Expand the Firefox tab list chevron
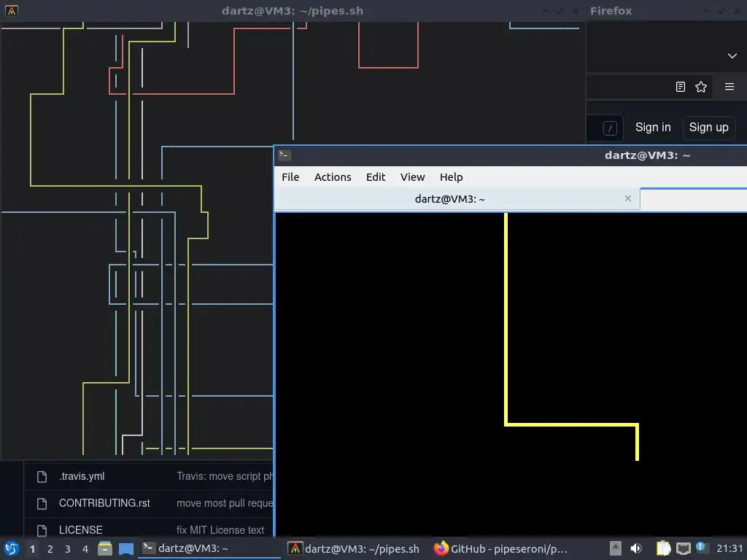 coord(732,55)
